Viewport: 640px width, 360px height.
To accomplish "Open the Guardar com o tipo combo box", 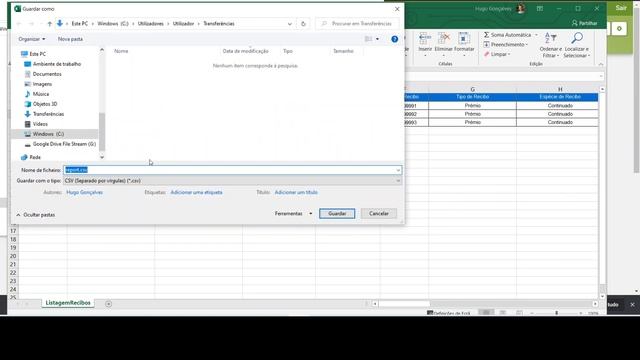I will coord(232,180).
